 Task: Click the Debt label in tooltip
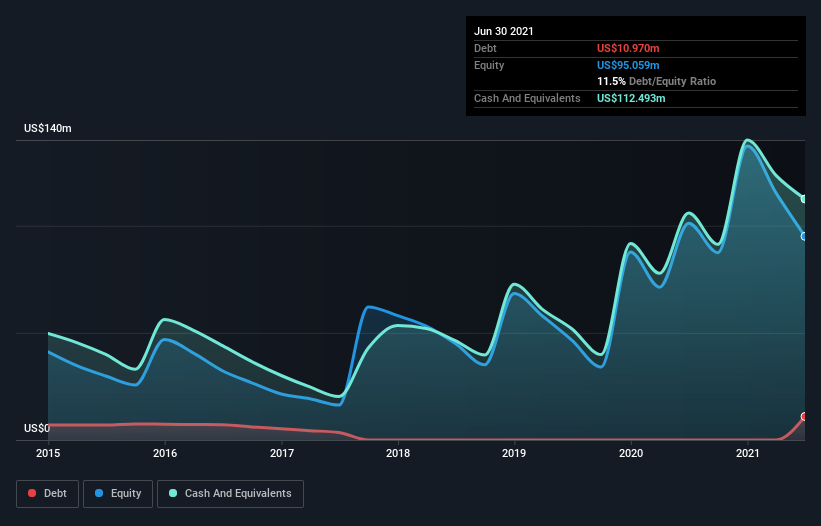coord(485,48)
